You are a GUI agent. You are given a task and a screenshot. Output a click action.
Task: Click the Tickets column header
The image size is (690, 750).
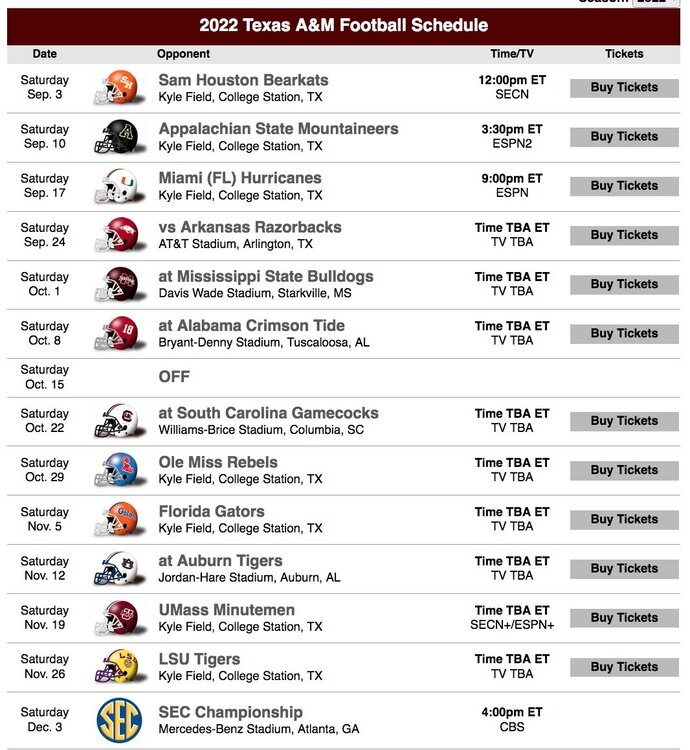pos(624,54)
